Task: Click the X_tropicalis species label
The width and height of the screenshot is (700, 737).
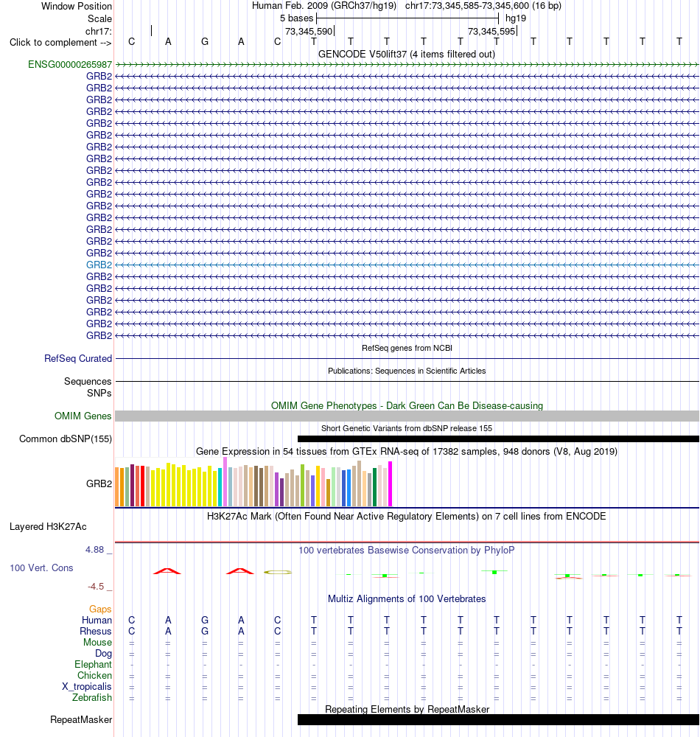Action: [x=87, y=687]
